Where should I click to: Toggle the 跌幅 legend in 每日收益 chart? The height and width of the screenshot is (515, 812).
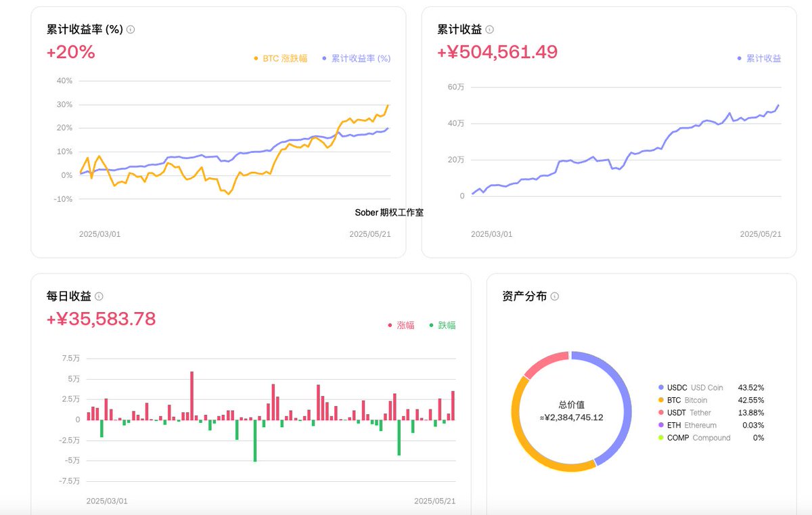444,325
